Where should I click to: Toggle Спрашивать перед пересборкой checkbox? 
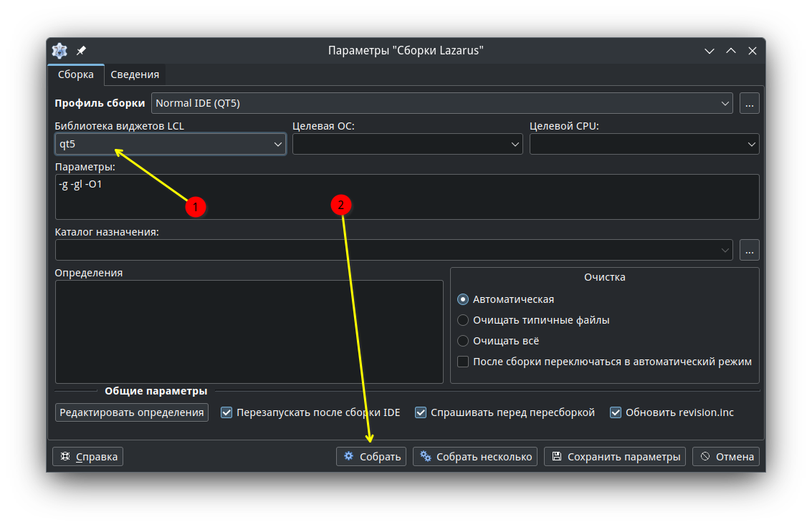[421, 412]
